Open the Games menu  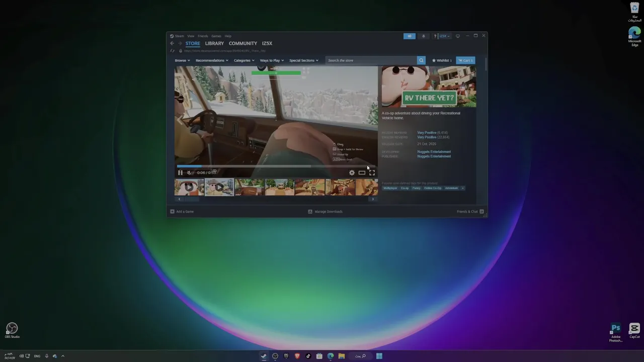pos(216,36)
